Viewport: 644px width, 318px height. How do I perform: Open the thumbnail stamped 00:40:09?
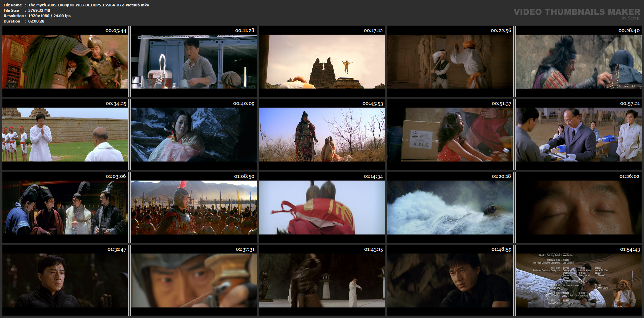pos(194,134)
